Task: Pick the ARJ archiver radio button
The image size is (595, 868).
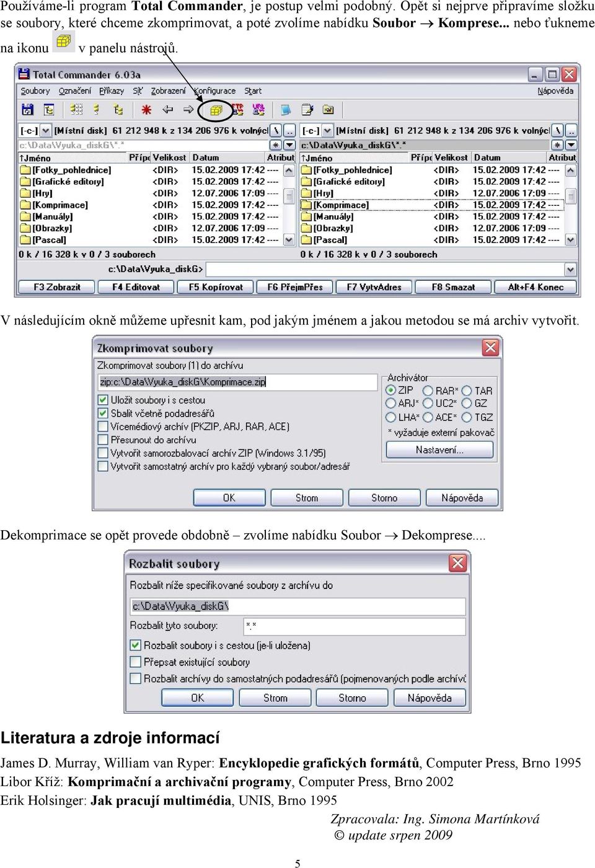Action: click(x=390, y=403)
